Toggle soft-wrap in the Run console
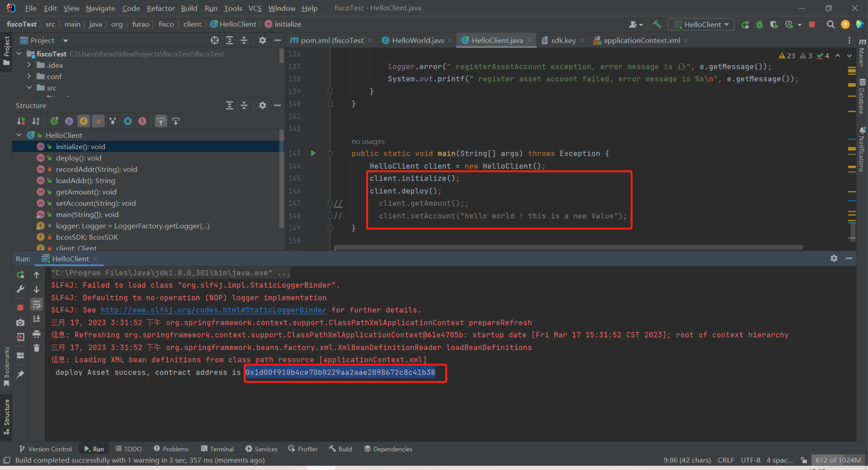Image resolution: width=868 pixels, height=470 pixels. click(x=37, y=304)
